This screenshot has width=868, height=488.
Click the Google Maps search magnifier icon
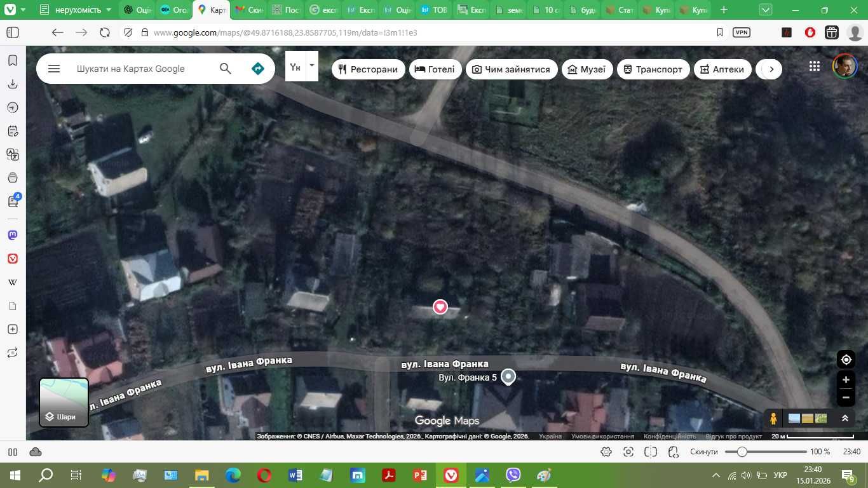pos(226,69)
